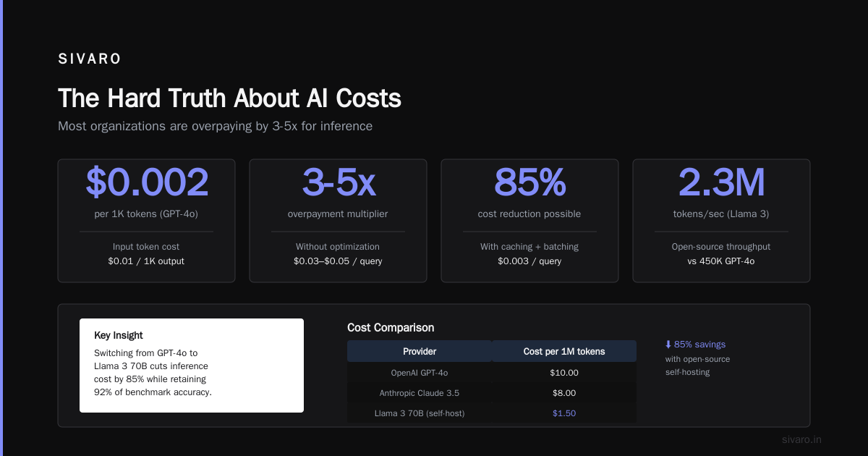Screen dimensions: 868x456
Task: Click the 'Key Insight' title
Action: (x=119, y=335)
